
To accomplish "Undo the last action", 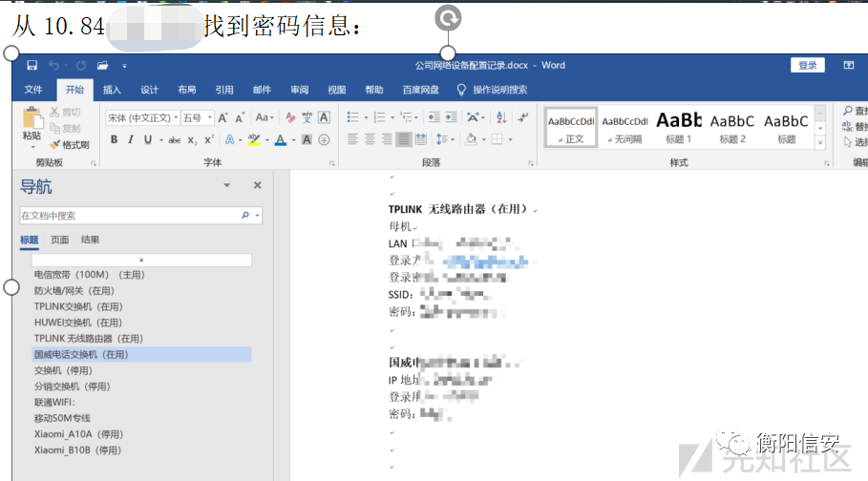I will [x=53, y=65].
